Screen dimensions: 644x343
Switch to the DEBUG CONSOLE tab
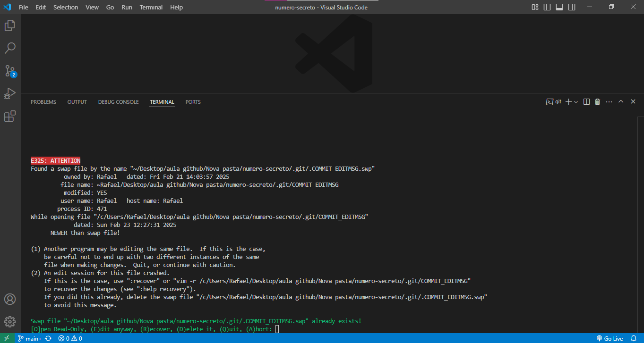click(x=119, y=102)
